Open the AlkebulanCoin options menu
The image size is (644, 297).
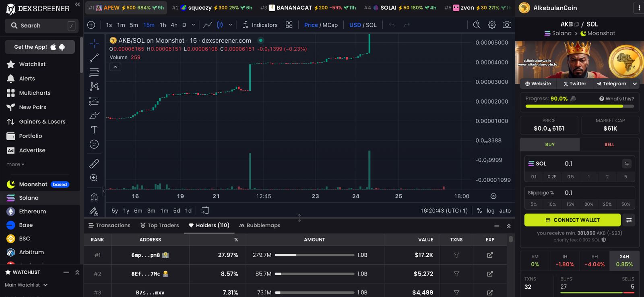pos(639,8)
